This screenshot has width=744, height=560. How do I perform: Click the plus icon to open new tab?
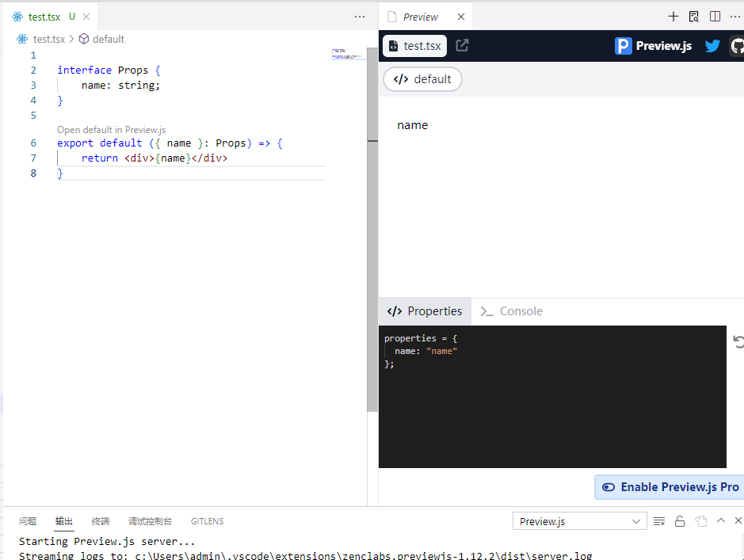point(673,16)
